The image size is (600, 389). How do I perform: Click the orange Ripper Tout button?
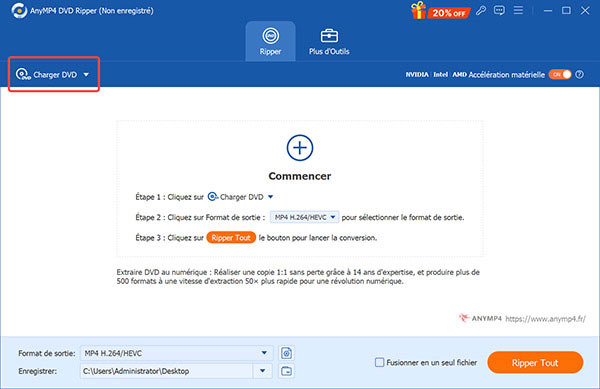pos(535,362)
